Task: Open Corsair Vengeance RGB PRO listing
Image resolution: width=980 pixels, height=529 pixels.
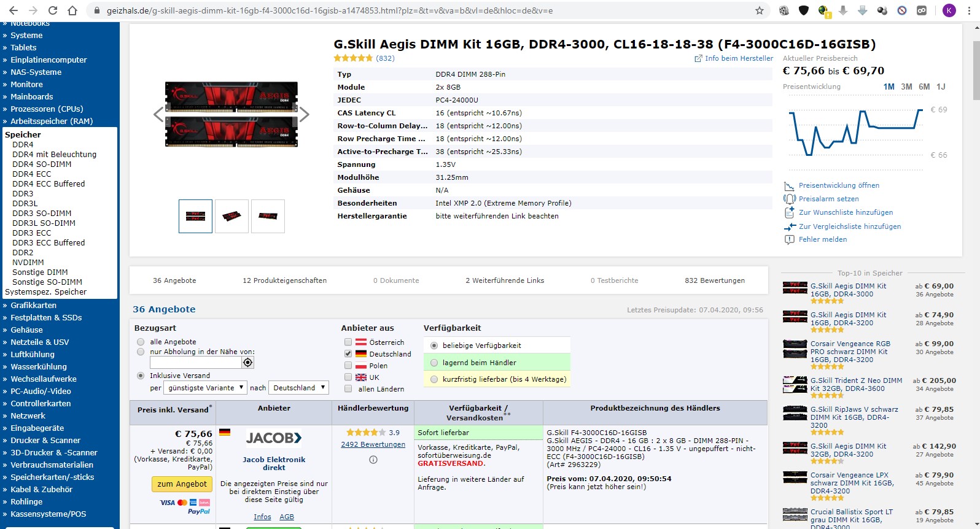Action: 850,352
